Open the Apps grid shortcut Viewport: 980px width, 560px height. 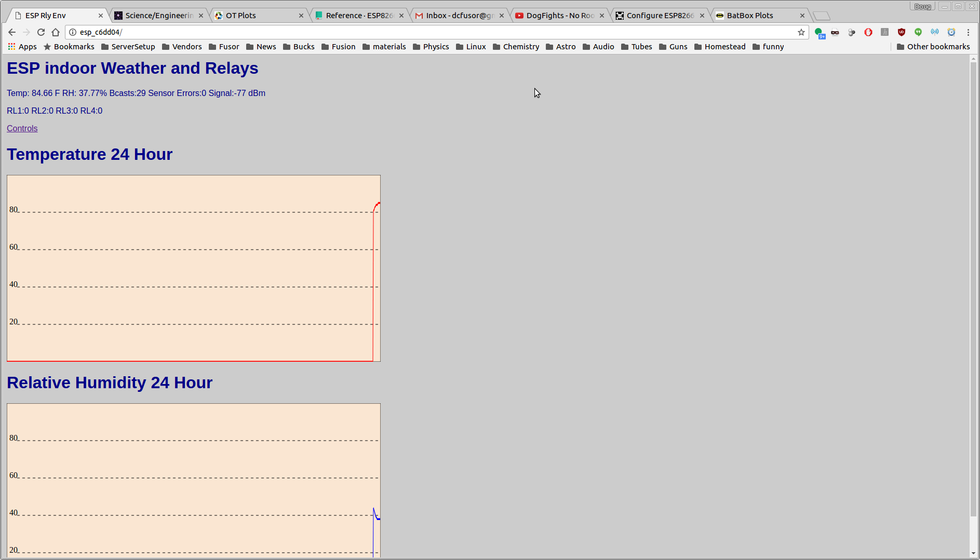pos(22,47)
